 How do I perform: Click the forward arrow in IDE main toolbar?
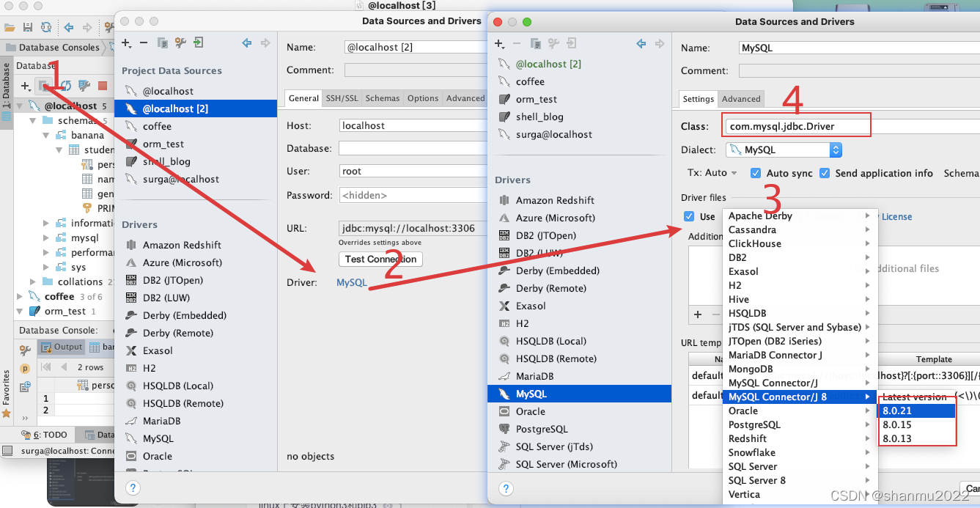click(87, 28)
